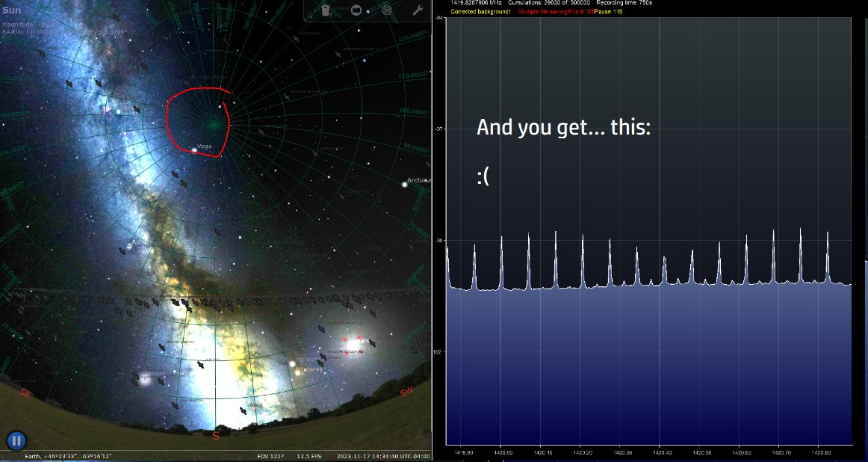The image size is (868, 462).
Task: Click the 'Recording time: 750s' readout
Action: [x=624, y=3]
